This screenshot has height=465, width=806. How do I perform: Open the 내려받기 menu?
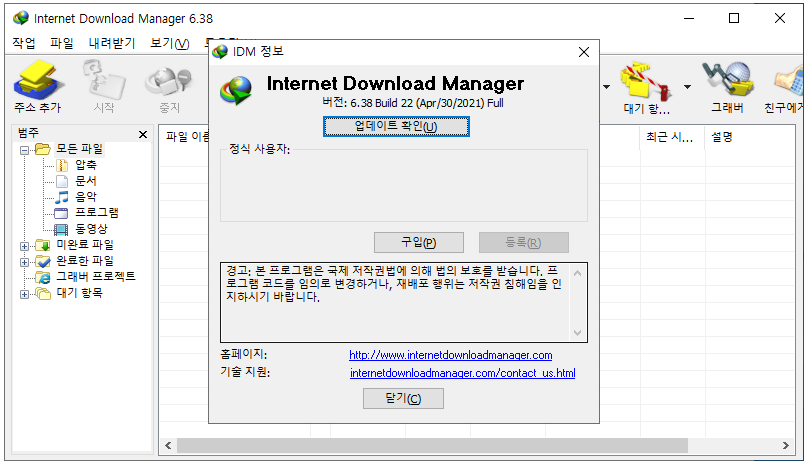pos(112,43)
